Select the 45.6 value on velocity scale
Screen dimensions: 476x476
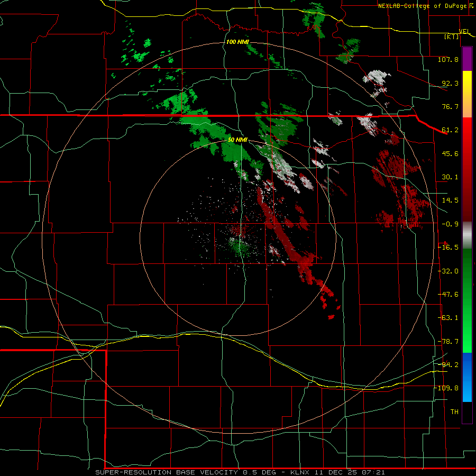tap(450, 153)
